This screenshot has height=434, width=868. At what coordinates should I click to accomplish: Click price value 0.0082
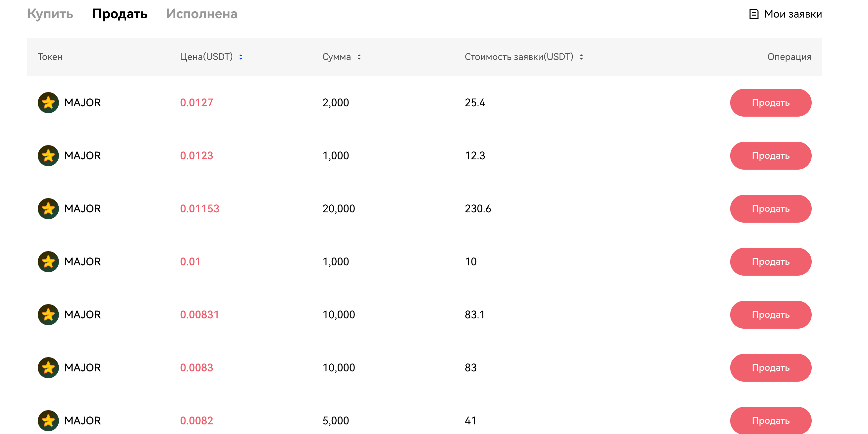pyautogui.click(x=196, y=420)
